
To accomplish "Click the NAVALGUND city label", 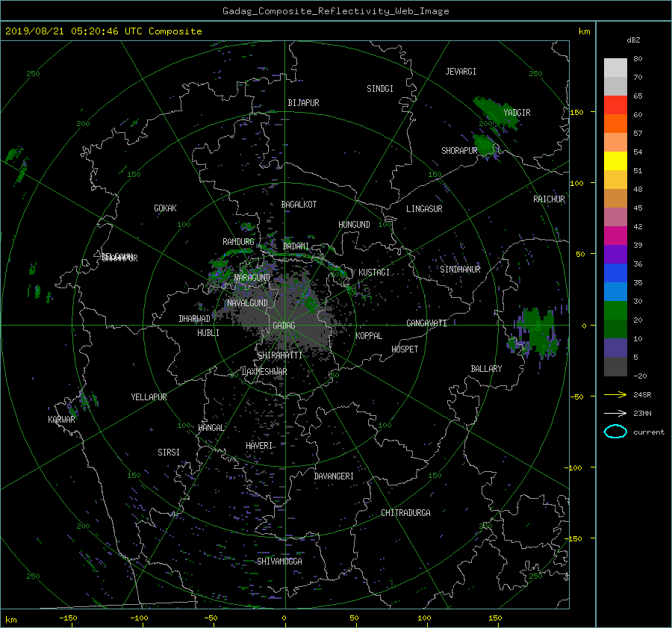I will [x=247, y=303].
